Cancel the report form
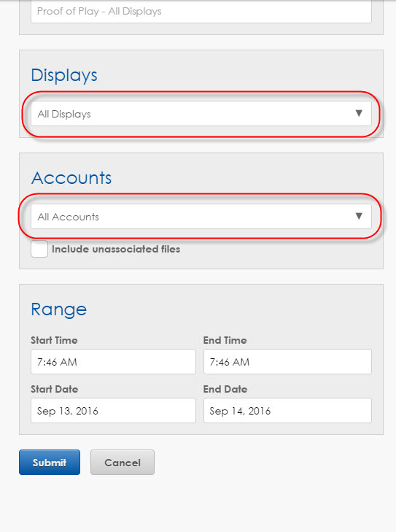396x532 pixels. point(123,463)
